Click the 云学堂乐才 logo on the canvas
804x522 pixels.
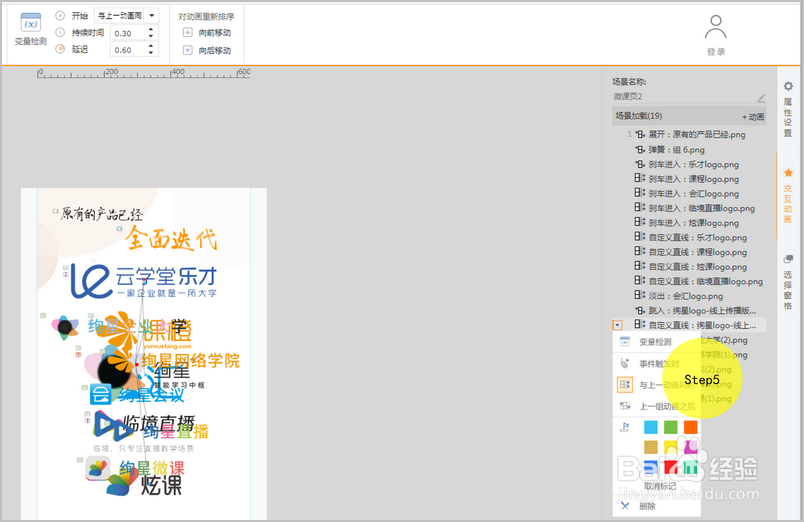coord(144,280)
